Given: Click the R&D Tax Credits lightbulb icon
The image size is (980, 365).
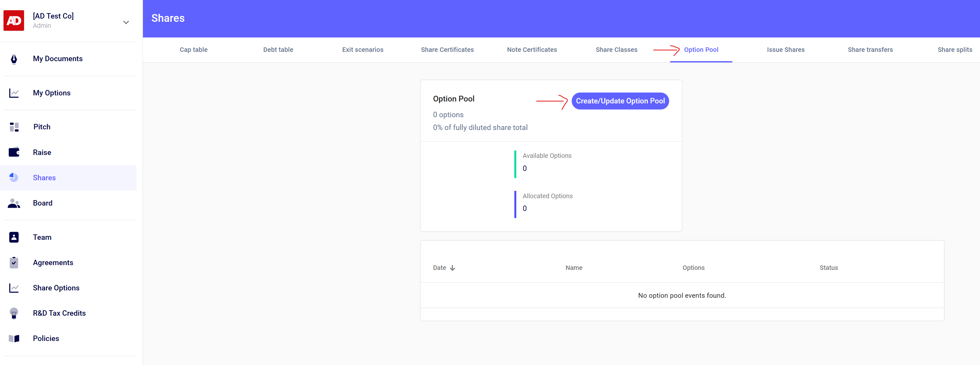Looking at the screenshot, I should tap(14, 313).
